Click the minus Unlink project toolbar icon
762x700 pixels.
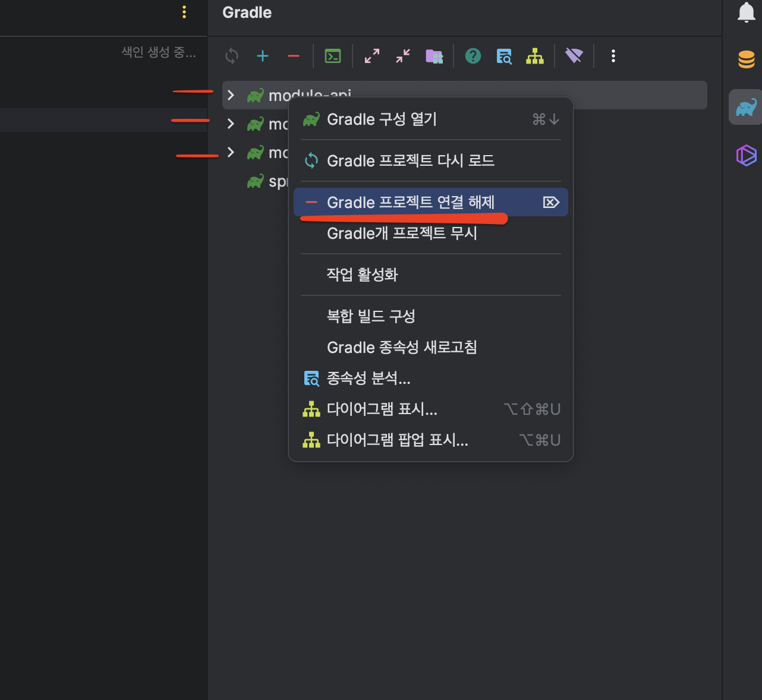[294, 56]
